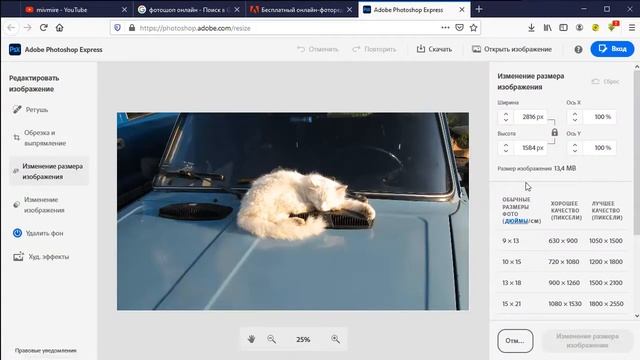Select 900 × 1260 good quality size
640x360 pixels.
(x=564, y=282)
